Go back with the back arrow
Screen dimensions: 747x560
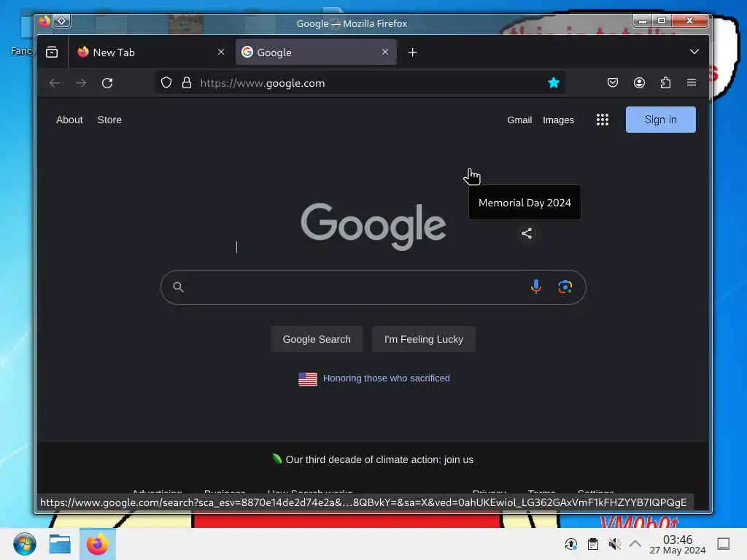click(x=55, y=83)
